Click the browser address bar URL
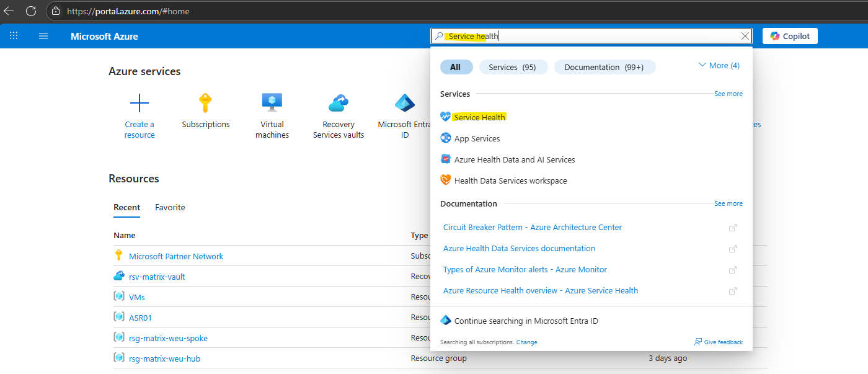This screenshot has width=868, height=374. point(128,11)
